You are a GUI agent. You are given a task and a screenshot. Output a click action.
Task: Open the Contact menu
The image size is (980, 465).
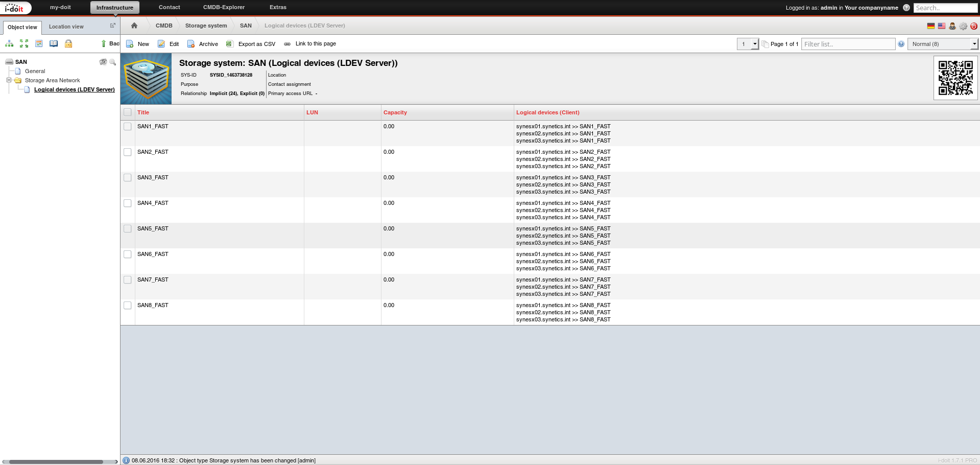(170, 7)
